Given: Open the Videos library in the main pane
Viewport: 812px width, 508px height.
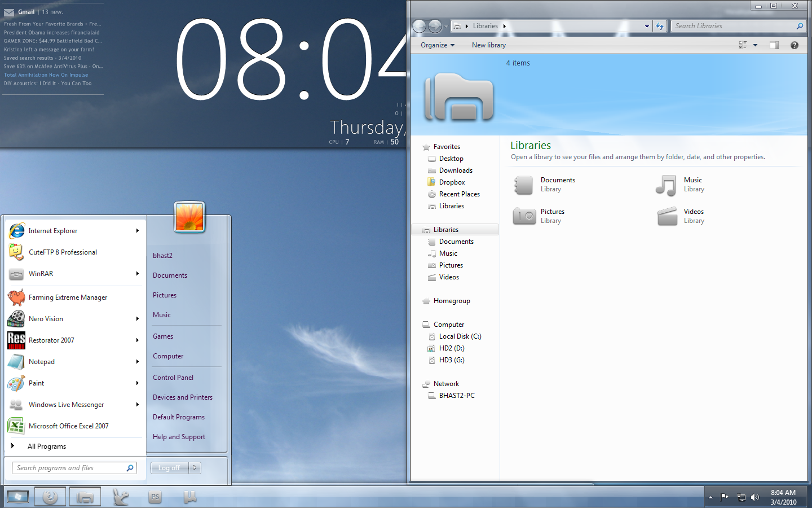Looking at the screenshot, I should click(681, 216).
